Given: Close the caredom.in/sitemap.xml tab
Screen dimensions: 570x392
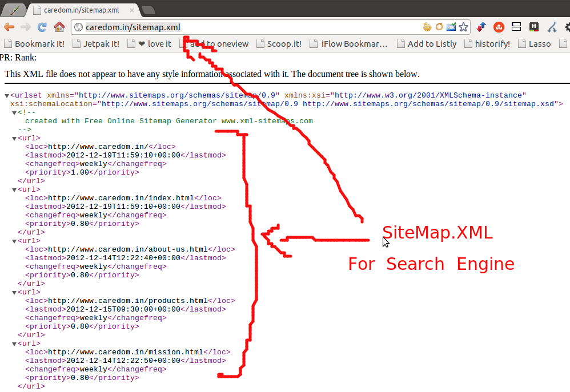Looking at the screenshot, I should click(131, 10).
